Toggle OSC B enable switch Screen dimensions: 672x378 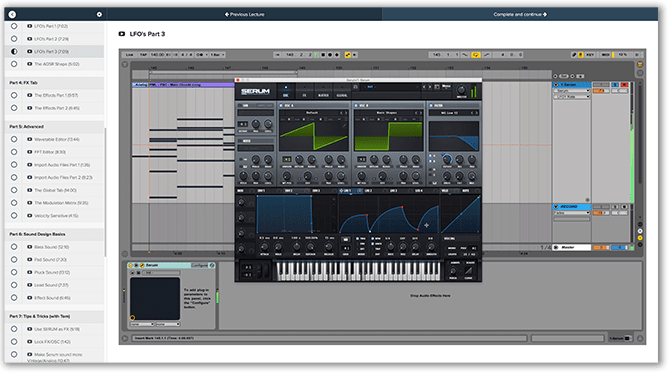click(356, 105)
